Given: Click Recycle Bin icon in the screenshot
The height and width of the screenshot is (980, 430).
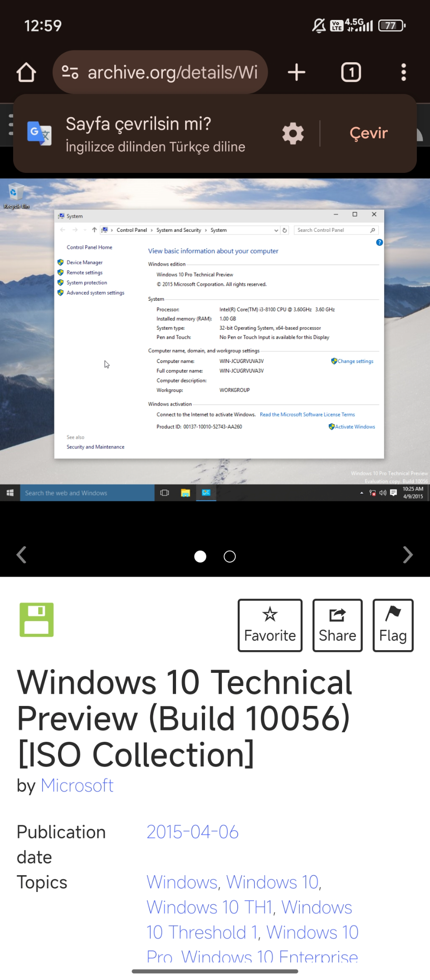Looking at the screenshot, I should tap(16, 196).
